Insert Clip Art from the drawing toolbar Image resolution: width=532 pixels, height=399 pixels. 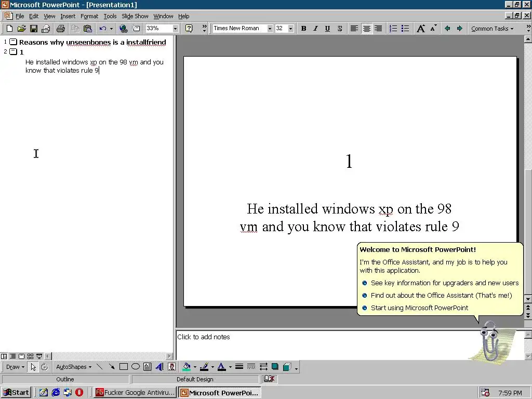(x=171, y=367)
